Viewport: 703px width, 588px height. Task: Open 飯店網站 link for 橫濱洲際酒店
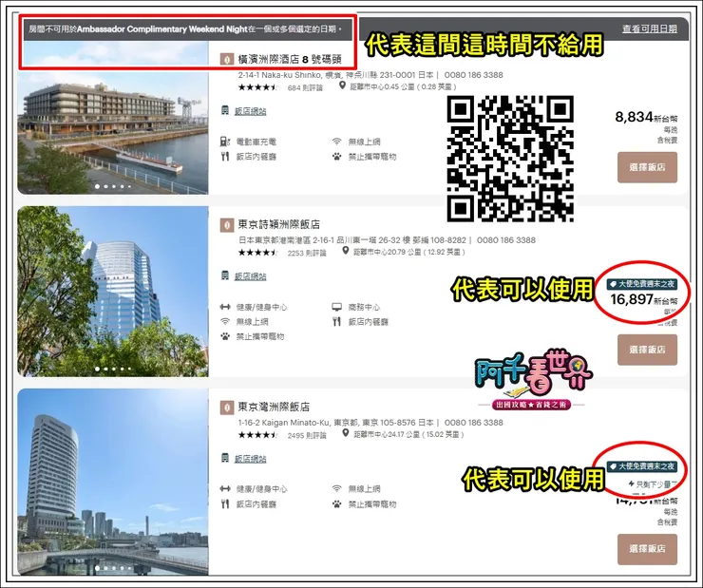[250, 111]
